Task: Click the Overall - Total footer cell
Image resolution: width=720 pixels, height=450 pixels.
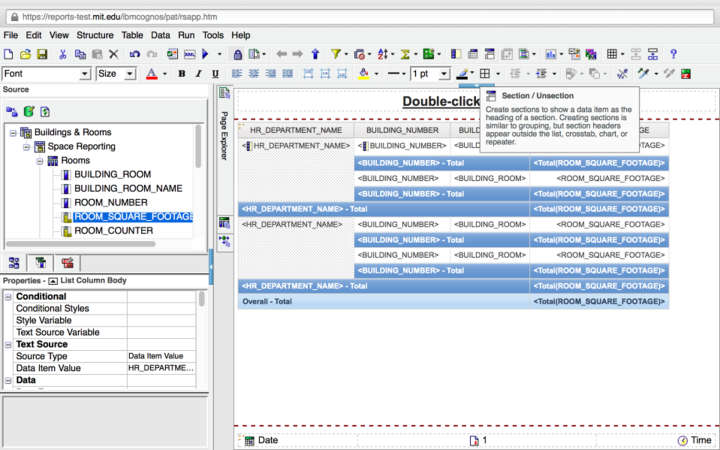Action: pos(266,301)
